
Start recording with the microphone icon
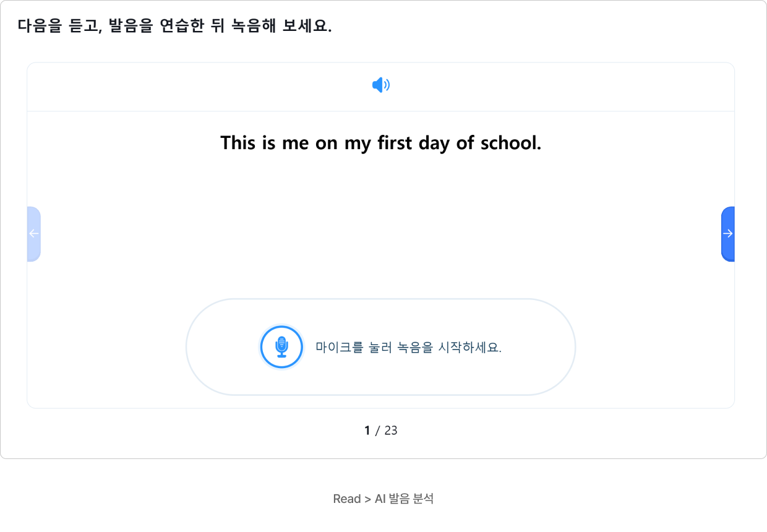[282, 347]
